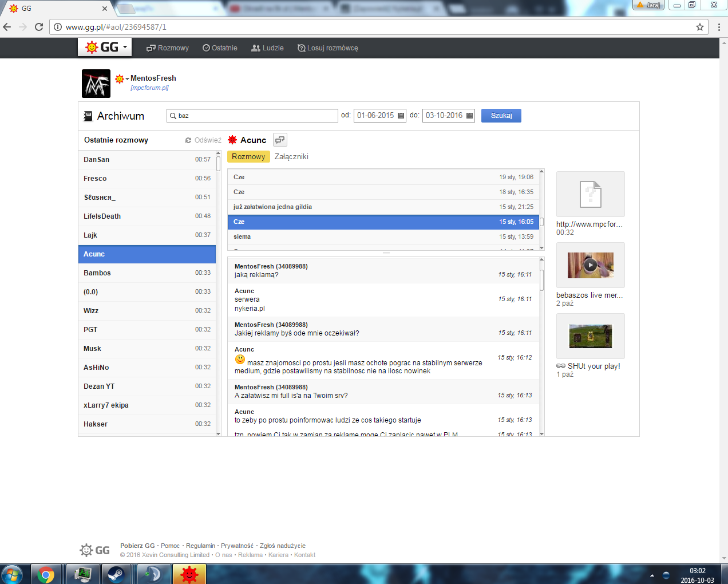The width and height of the screenshot is (728, 584).
Task: Open Prywatność footer link
Action: (x=237, y=546)
